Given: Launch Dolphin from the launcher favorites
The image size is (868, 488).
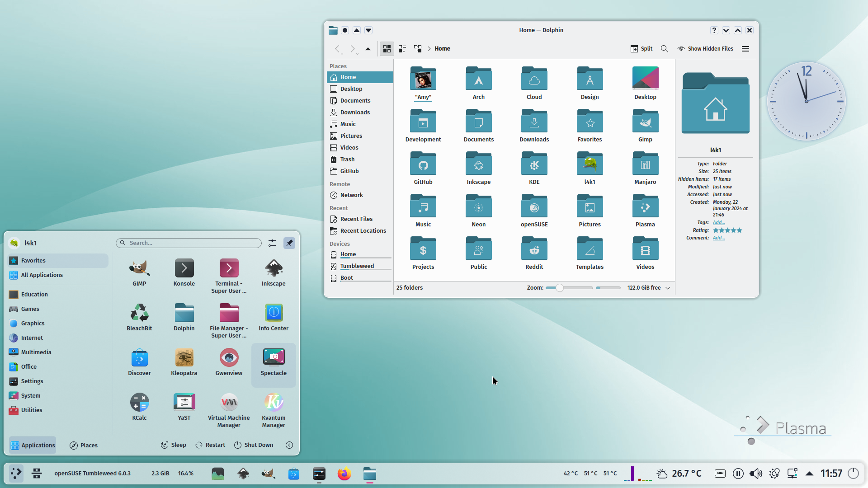Looking at the screenshot, I should (x=184, y=318).
